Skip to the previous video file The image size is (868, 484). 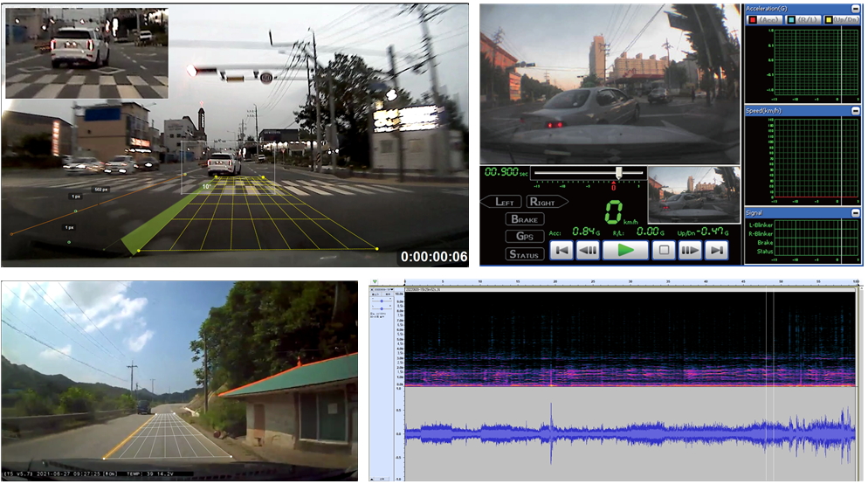coord(561,251)
